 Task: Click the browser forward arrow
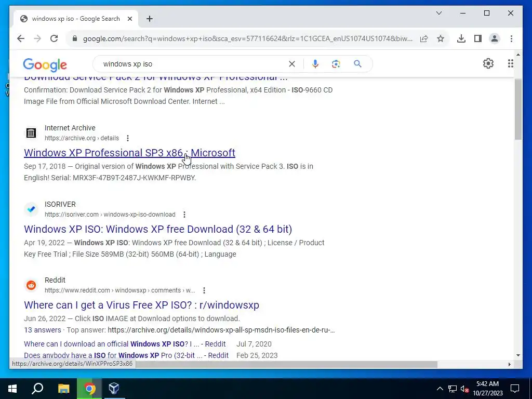[37, 38]
